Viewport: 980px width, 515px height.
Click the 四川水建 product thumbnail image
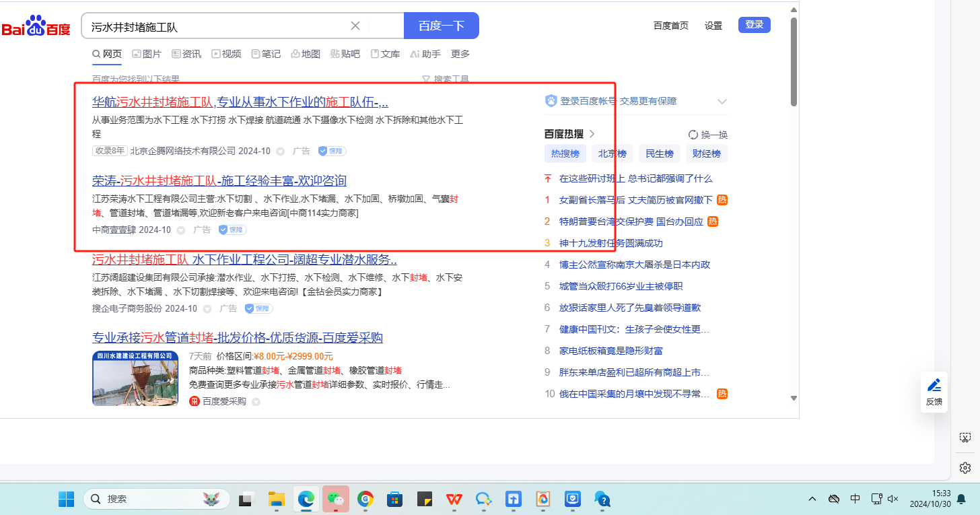click(135, 378)
